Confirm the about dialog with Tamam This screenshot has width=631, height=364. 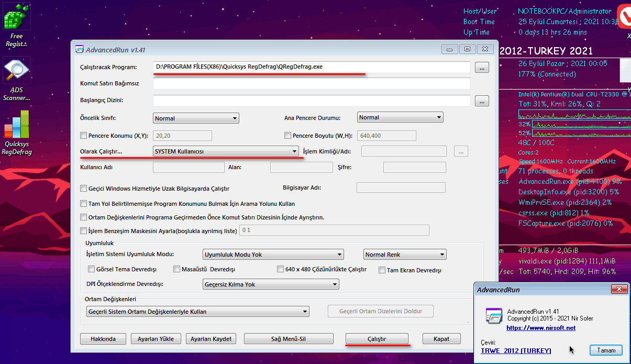606,350
